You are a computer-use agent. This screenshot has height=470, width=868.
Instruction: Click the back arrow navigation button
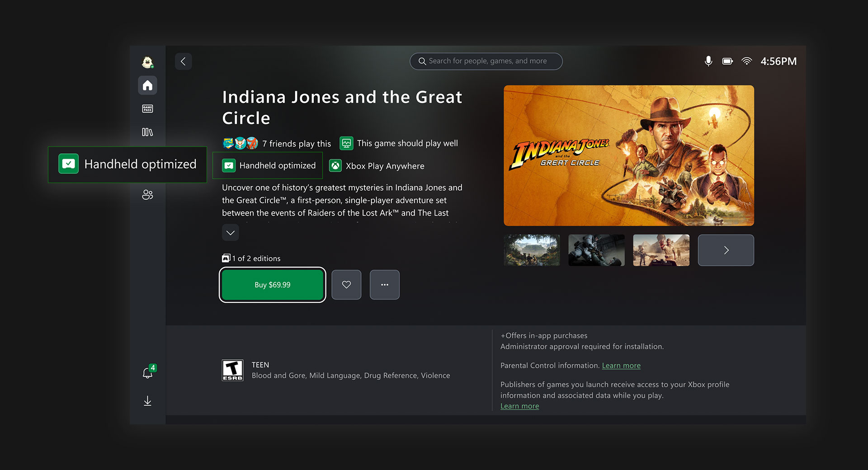pos(183,61)
